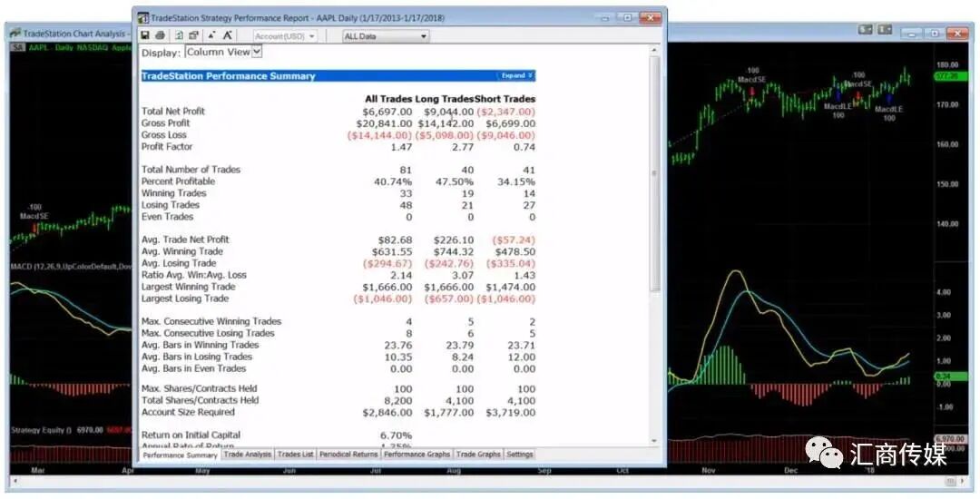Viewport: 980px width, 499px height.
Task: Click the 1.47 profit factor value
Action: coord(401,147)
